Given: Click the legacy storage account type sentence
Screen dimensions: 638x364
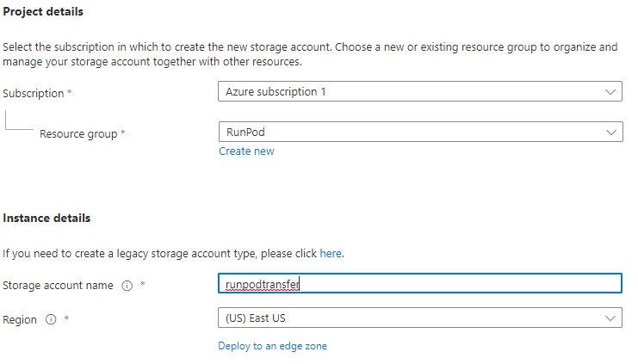Looking at the screenshot, I should [159, 254].
